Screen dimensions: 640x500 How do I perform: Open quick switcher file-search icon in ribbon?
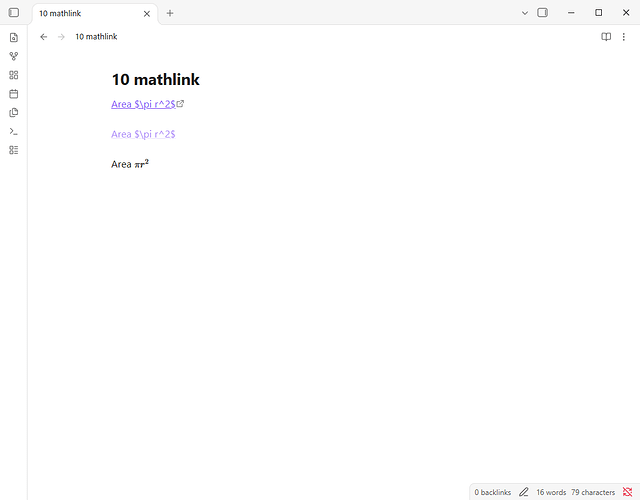click(x=14, y=38)
